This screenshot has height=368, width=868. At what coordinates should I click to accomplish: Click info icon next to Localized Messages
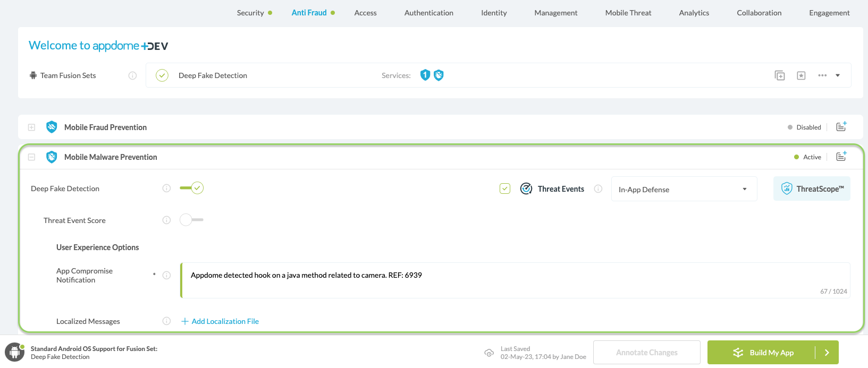click(x=166, y=321)
